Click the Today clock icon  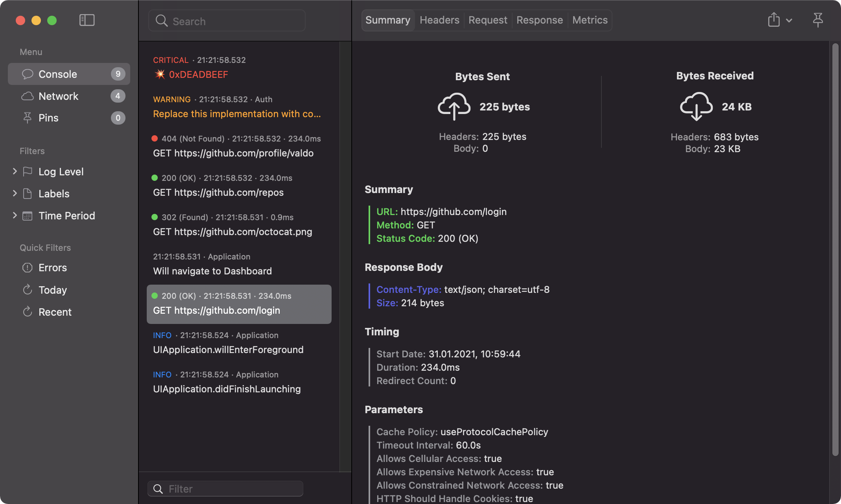pos(28,290)
